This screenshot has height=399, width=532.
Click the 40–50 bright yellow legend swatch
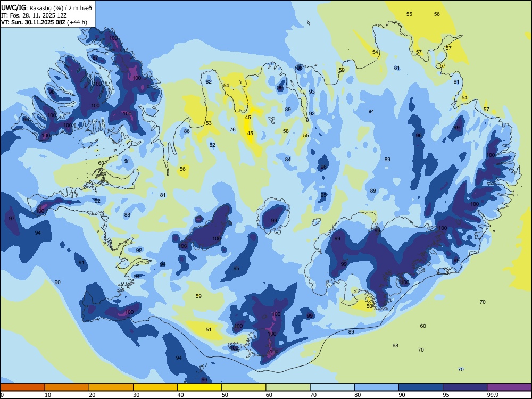point(199,387)
